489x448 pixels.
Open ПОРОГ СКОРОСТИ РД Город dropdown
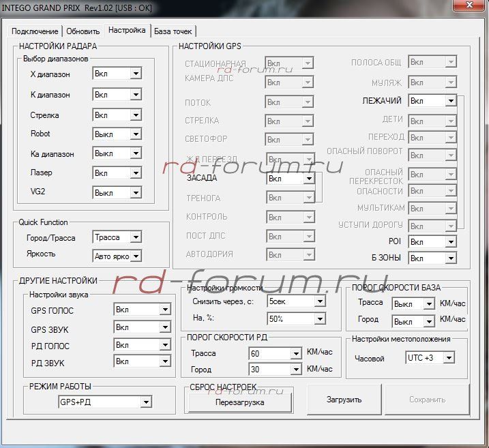(275, 370)
